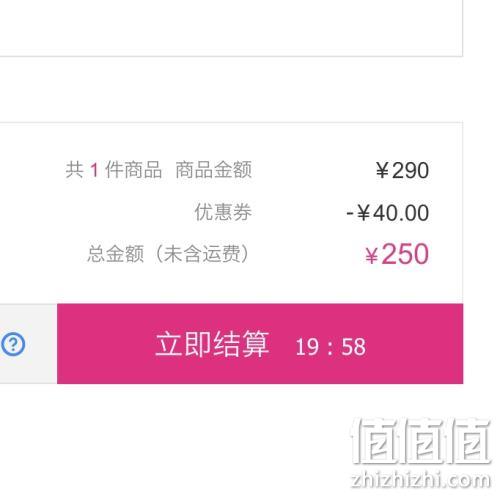Click the 共 1 件商品 item count text
500x497 pixels.
coord(113,170)
